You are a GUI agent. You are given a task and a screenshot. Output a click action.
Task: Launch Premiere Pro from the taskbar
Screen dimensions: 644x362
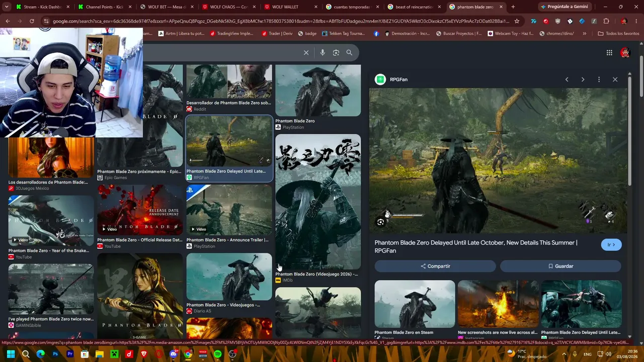70,354
